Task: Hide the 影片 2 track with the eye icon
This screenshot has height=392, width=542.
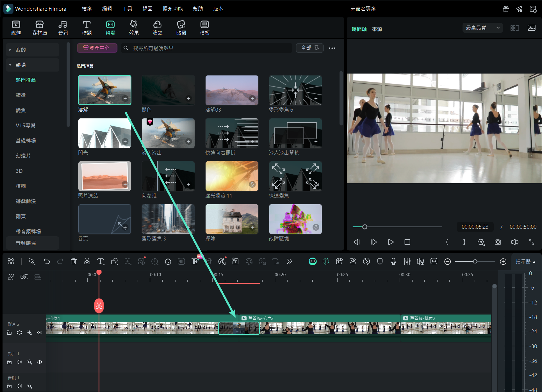Action: pos(40,333)
